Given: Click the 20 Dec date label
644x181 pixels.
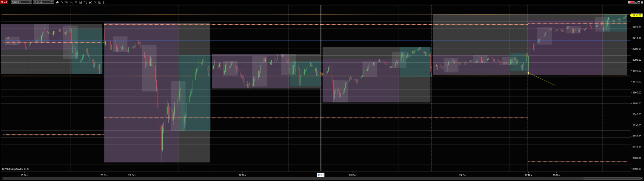Looking at the screenshot, I should click(104, 175).
